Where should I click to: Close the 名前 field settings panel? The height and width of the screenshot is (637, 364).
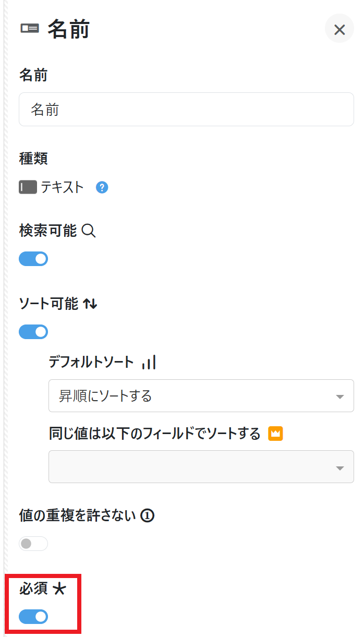[339, 30]
